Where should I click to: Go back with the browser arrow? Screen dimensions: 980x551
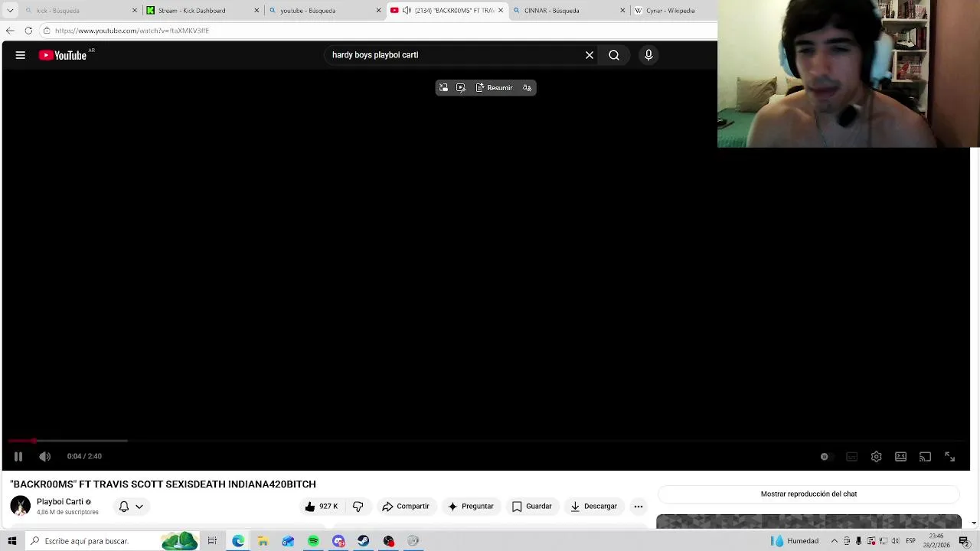click(x=10, y=31)
